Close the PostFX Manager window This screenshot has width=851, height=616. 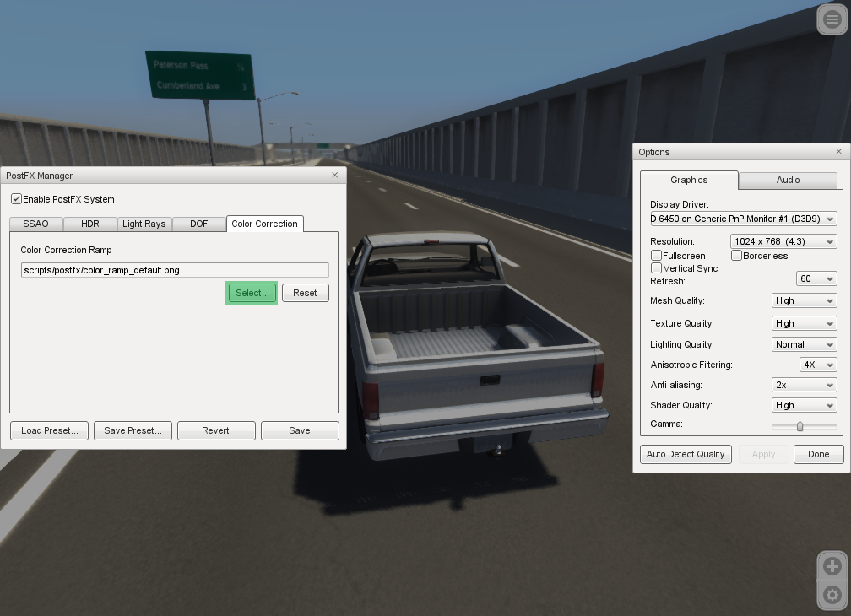[335, 176]
